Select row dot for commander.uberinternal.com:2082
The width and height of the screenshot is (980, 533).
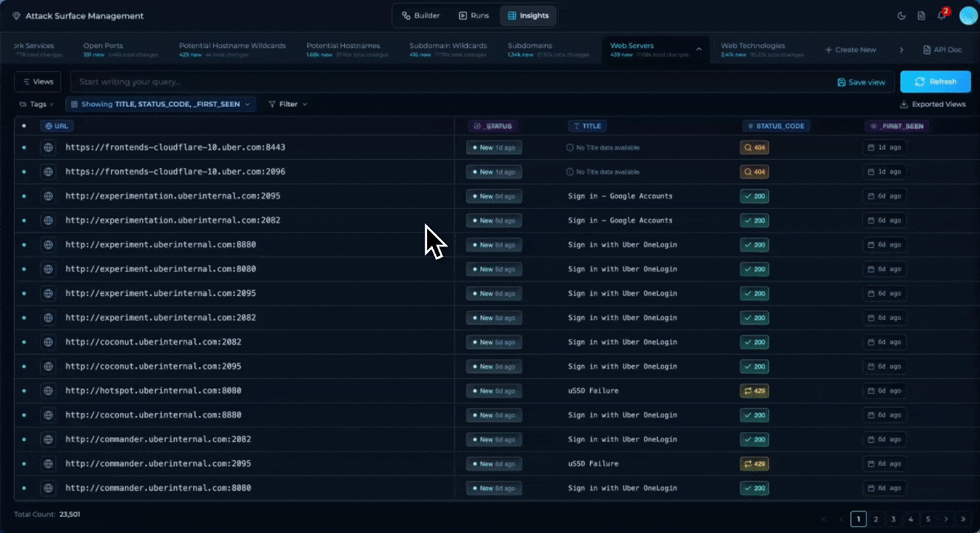click(24, 440)
